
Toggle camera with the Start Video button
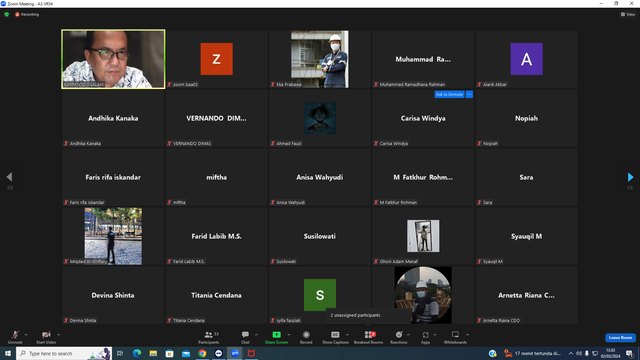tap(46, 337)
